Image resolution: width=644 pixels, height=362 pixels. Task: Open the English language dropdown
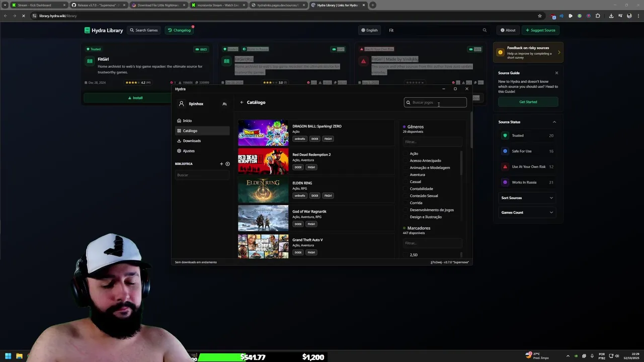(x=369, y=30)
